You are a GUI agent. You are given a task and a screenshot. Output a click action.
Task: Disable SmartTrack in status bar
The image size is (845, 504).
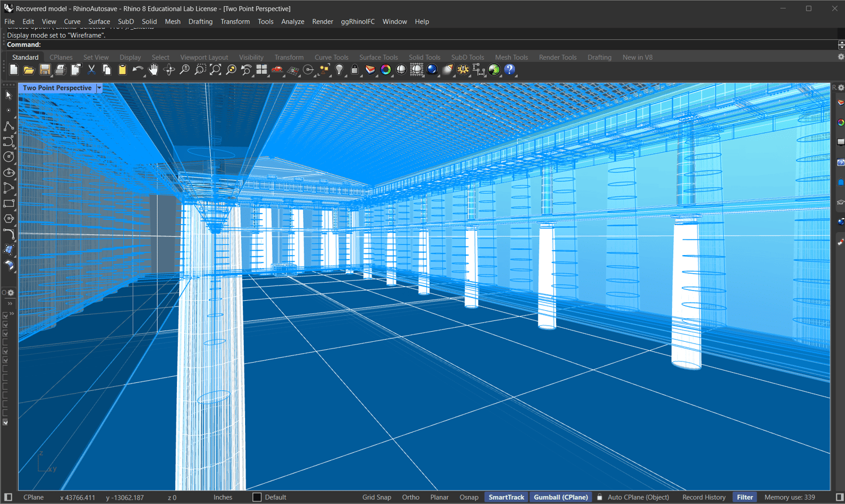(506, 497)
